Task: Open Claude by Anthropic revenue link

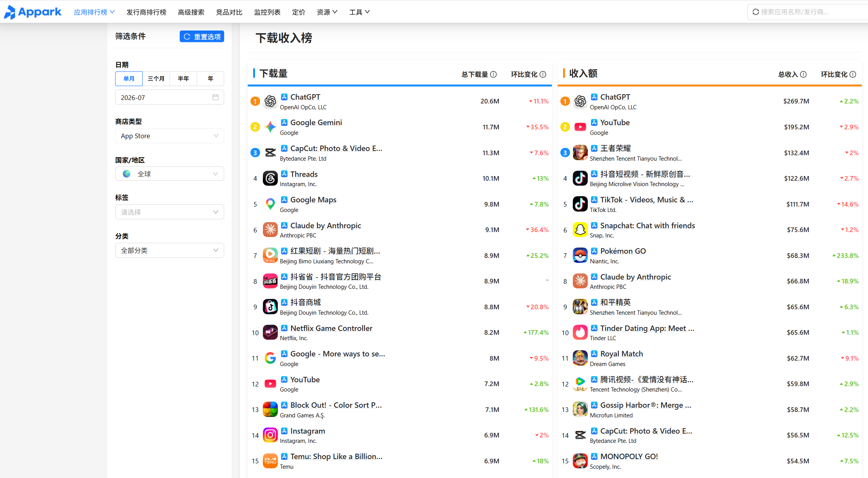Action: [x=636, y=277]
